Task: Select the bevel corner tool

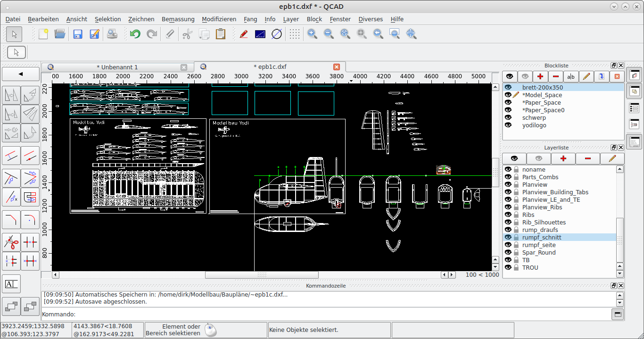Action: click(x=11, y=219)
